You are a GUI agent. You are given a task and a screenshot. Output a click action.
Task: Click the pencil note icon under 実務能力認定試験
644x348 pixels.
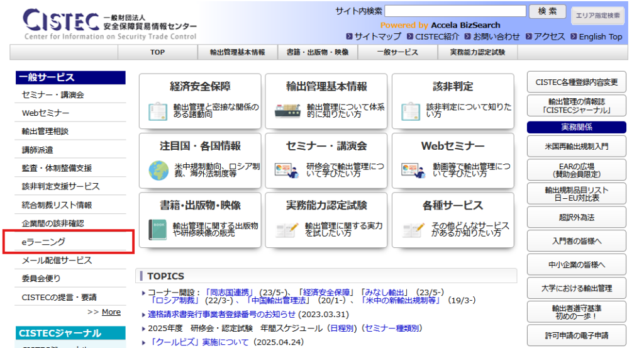point(287,230)
